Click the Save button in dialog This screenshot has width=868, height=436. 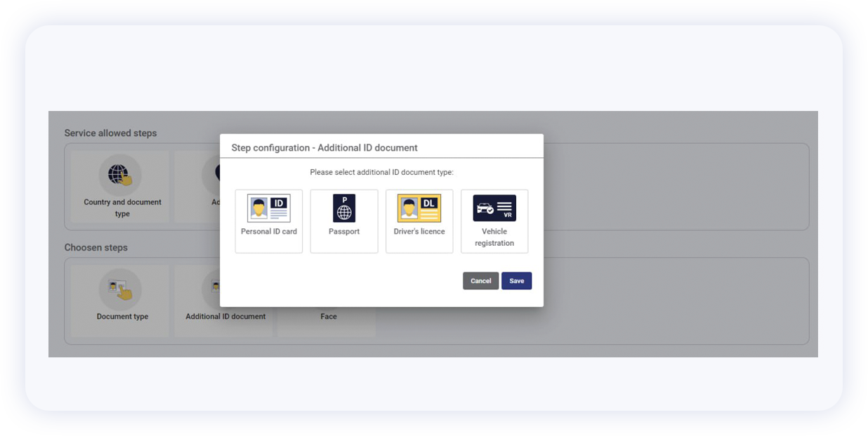pos(516,281)
